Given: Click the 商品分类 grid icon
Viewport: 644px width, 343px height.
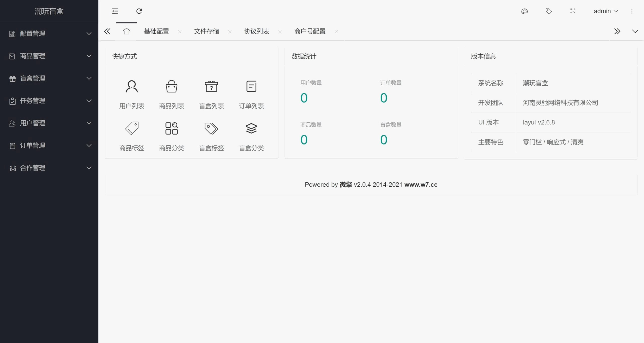Looking at the screenshot, I should 171,128.
